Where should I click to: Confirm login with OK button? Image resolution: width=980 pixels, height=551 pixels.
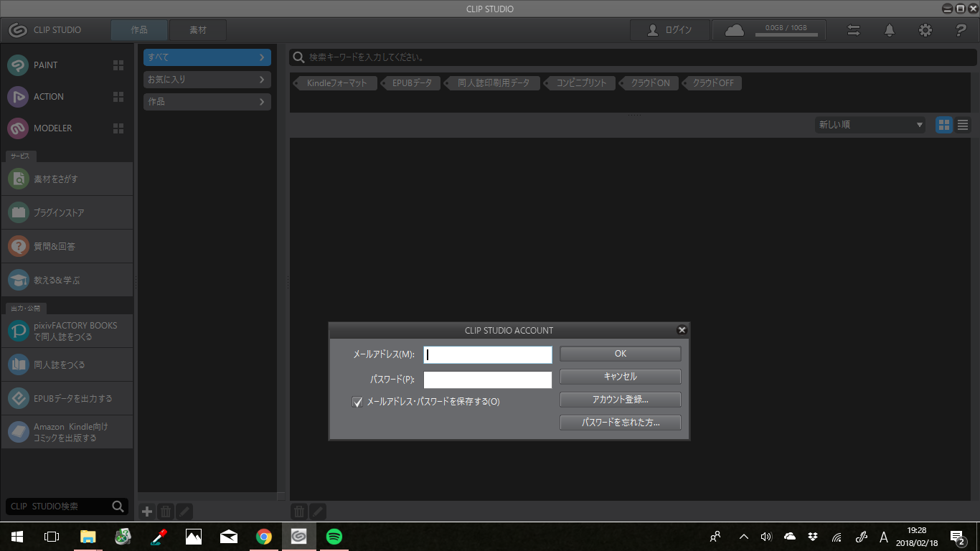pos(621,354)
